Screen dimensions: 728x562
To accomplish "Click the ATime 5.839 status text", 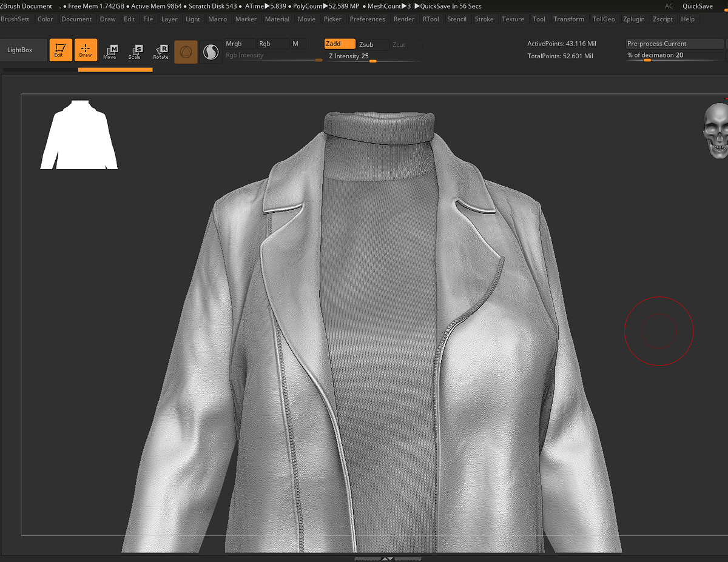I will point(266,6).
